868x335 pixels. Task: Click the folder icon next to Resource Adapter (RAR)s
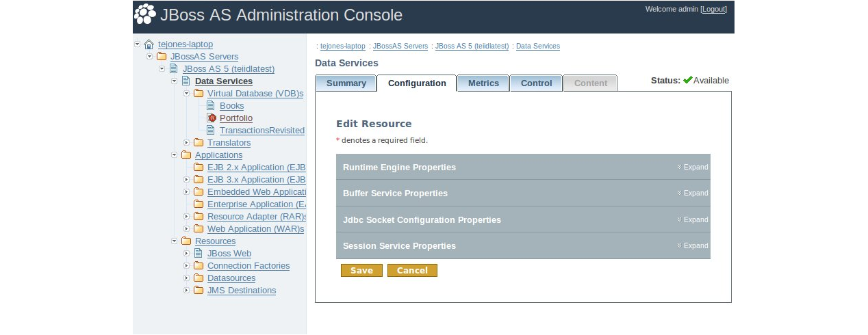pyautogui.click(x=199, y=217)
